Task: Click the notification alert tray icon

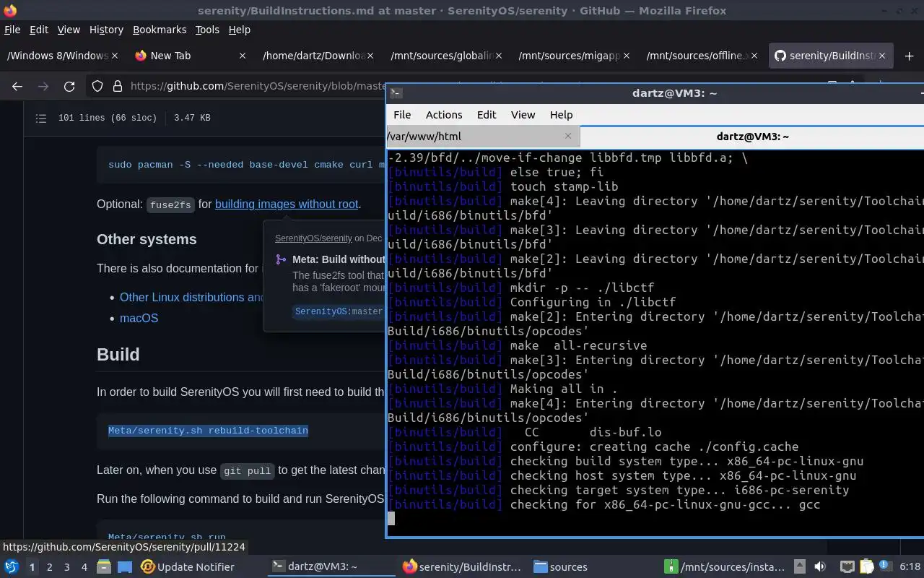Action: click(885, 566)
